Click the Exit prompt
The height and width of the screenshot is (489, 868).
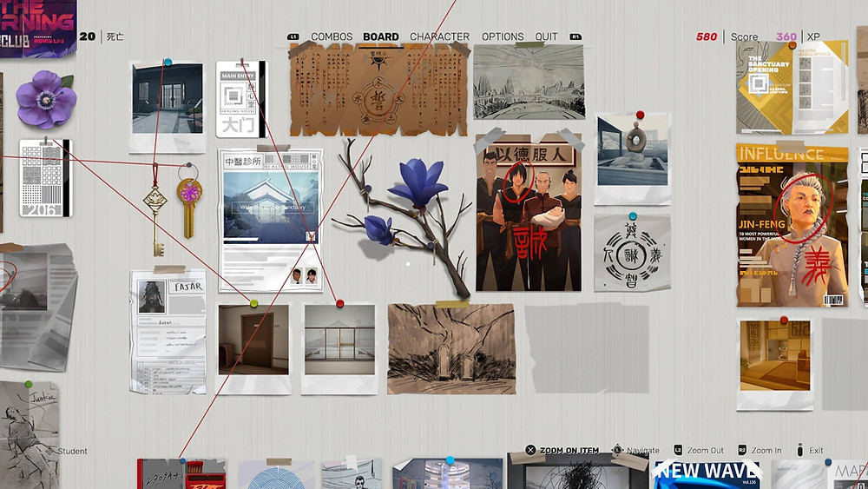tap(809, 450)
